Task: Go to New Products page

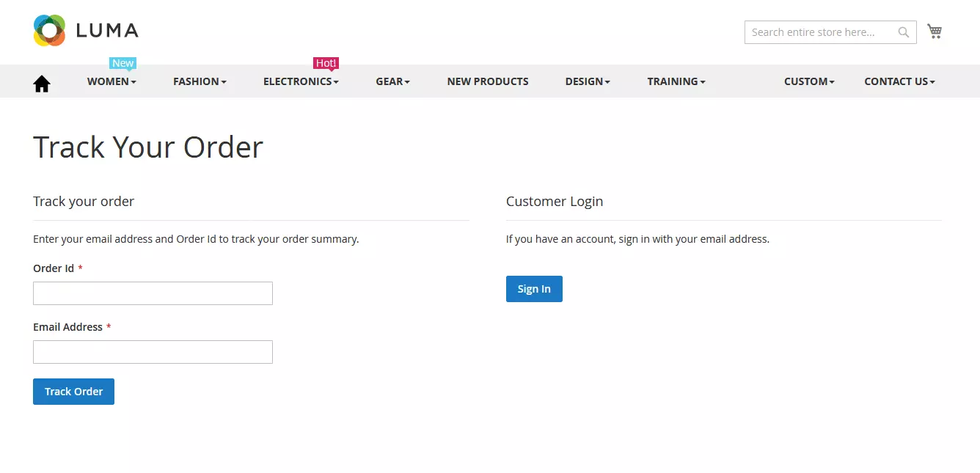Action: point(488,81)
